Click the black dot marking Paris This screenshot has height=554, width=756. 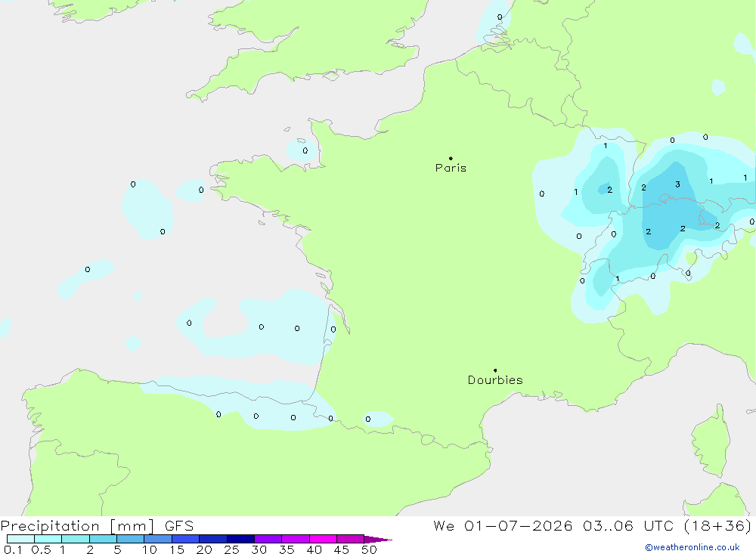(451, 158)
